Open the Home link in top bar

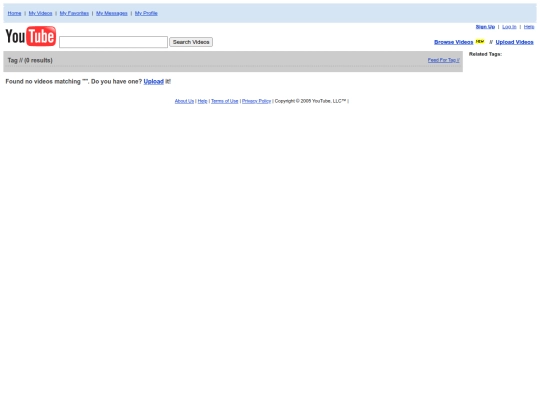14,13
